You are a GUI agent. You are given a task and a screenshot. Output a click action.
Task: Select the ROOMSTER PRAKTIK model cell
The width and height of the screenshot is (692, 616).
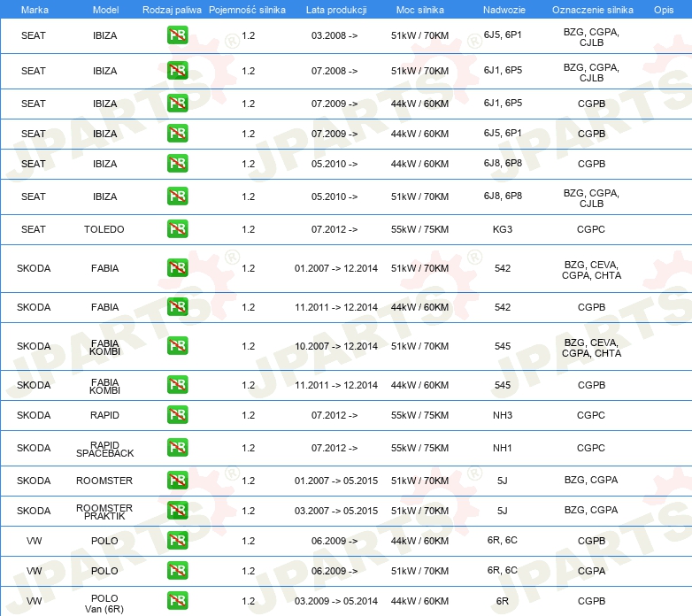[104, 512]
